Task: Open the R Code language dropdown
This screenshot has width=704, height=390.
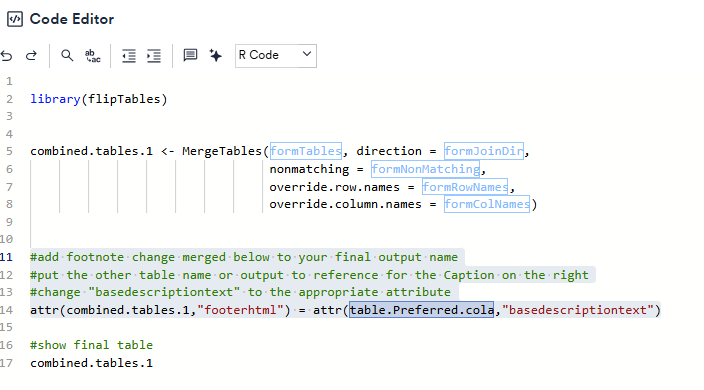Action: coord(276,56)
